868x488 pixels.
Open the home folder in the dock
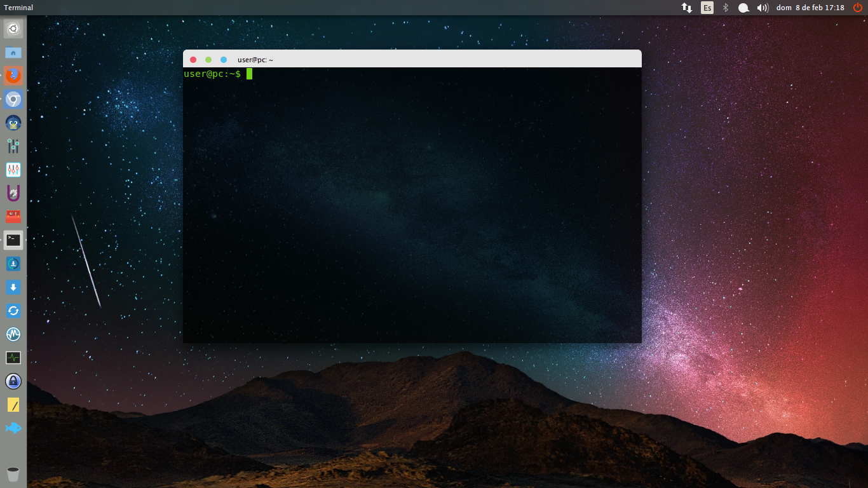click(13, 52)
